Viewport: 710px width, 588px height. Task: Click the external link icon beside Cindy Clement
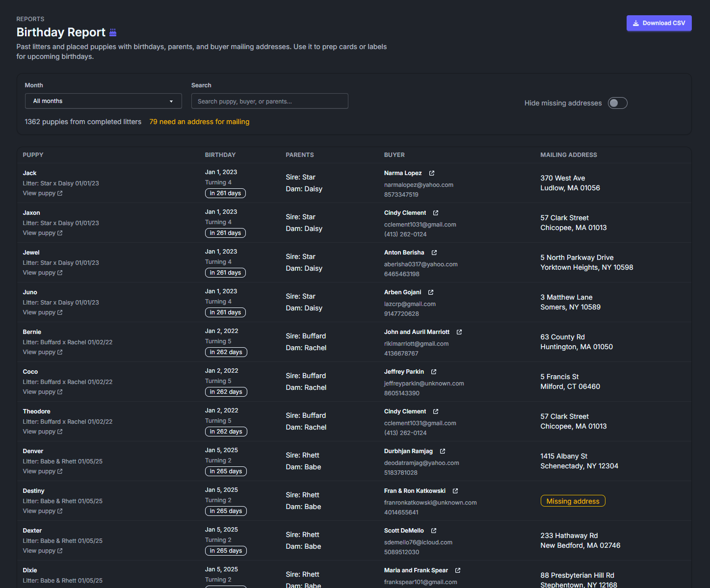436,212
